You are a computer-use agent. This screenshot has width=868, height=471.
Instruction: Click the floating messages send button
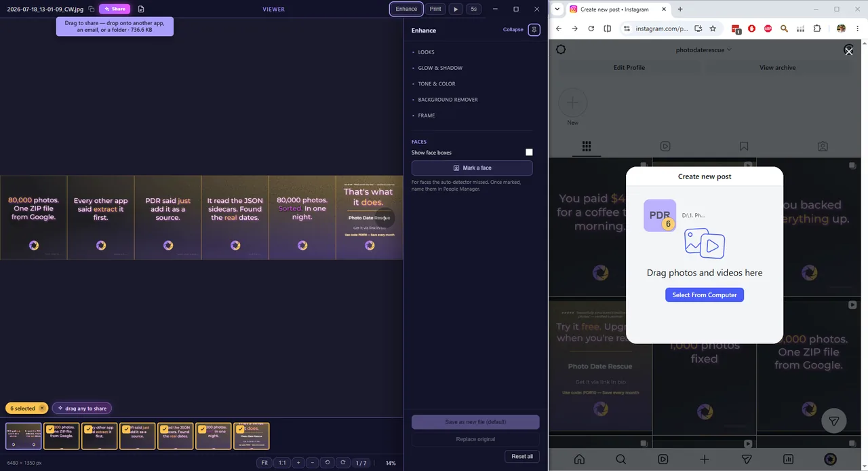(834, 421)
